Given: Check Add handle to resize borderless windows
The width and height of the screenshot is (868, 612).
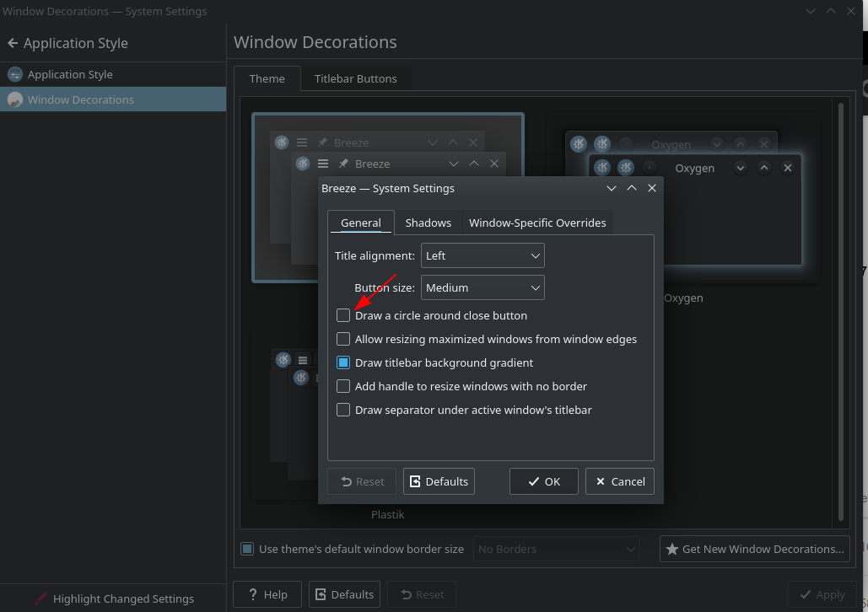Looking at the screenshot, I should click(x=343, y=386).
